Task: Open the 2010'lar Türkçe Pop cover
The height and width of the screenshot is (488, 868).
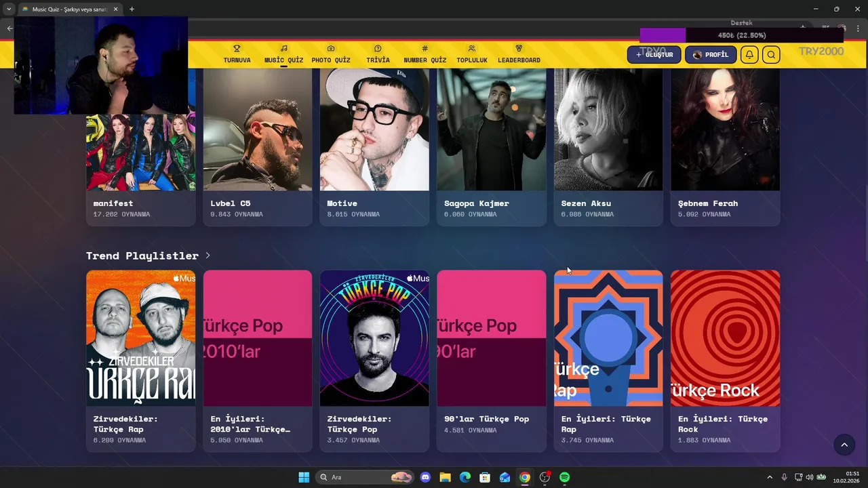Action: tap(258, 338)
